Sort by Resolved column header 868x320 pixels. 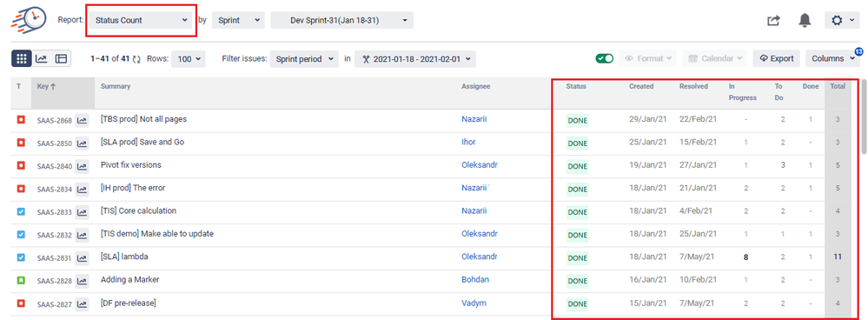(693, 86)
